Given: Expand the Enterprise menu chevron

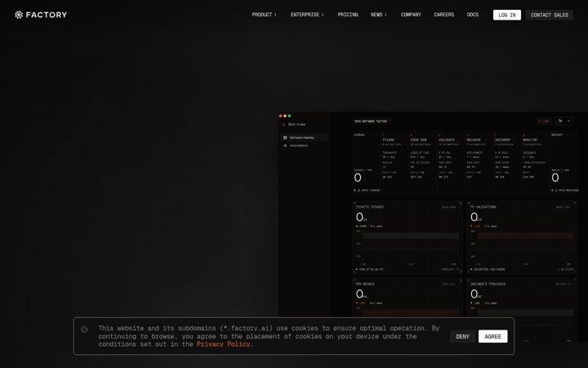Looking at the screenshot, I should [x=323, y=15].
